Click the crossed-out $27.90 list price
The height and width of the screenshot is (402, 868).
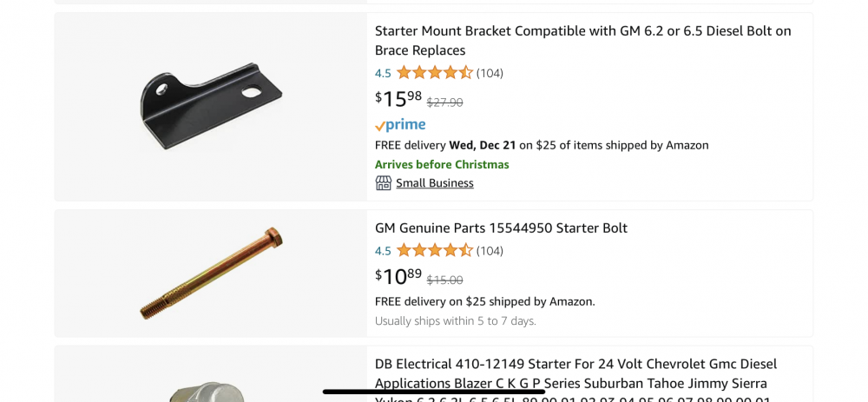(444, 102)
